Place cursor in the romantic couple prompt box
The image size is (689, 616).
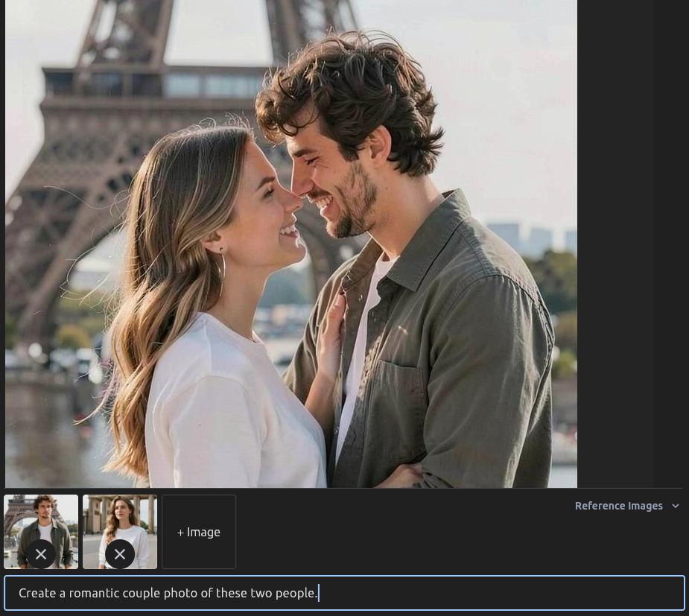pyautogui.click(x=344, y=593)
